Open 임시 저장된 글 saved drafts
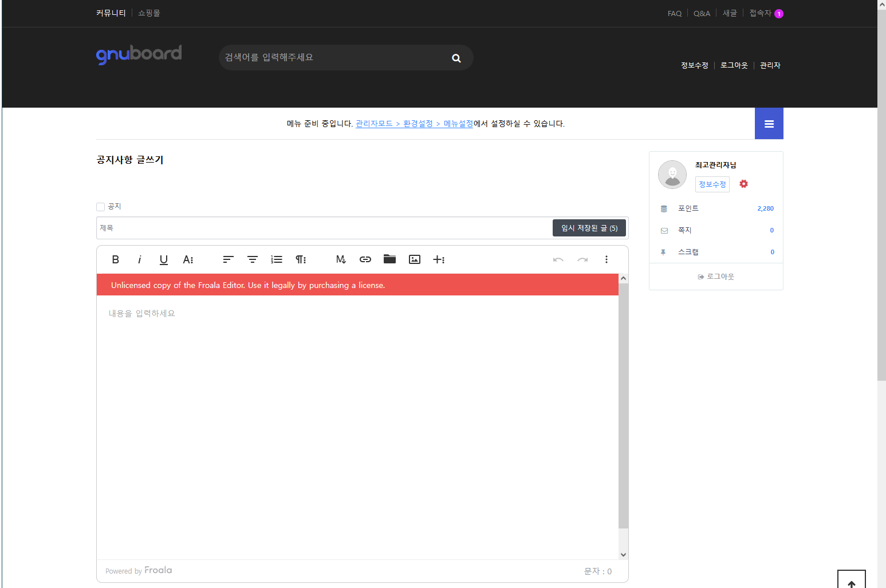This screenshot has height=588, width=886. (589, 228)
